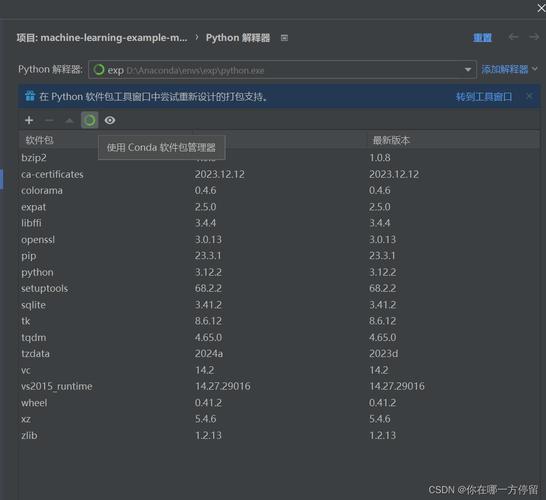
Task: Click the 重置 reset link
Action: click(482, 37)
